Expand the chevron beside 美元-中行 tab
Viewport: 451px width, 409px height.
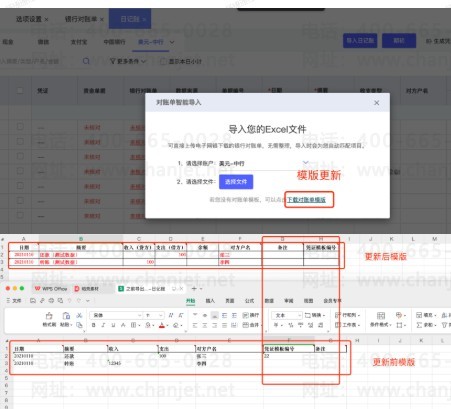pos(172,42)
